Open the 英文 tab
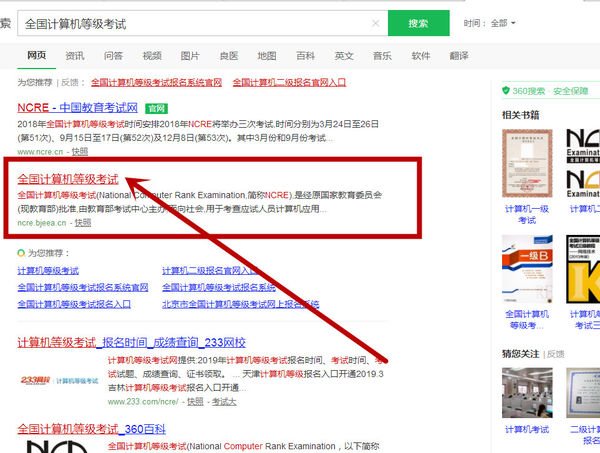Screen dimensions: 600x453 pos(344,56)
